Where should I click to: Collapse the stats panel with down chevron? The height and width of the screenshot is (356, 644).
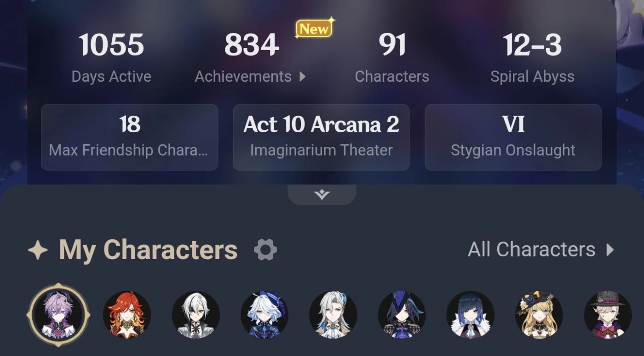(x=322, y=195)
